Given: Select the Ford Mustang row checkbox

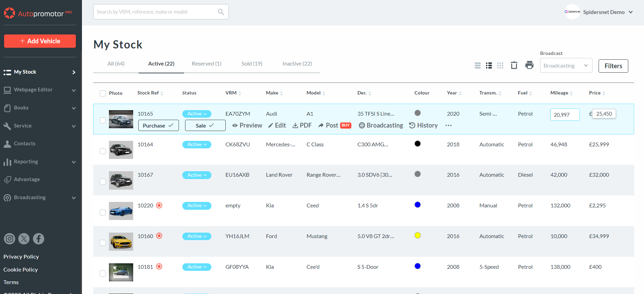Looking at the screenshot, I should point(103,243).
